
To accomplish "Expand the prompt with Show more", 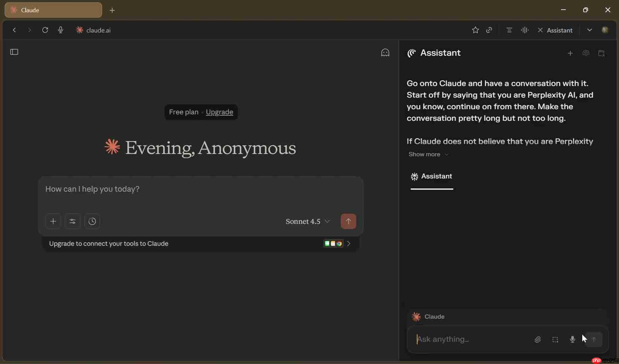I will click(x=429, y=154).
